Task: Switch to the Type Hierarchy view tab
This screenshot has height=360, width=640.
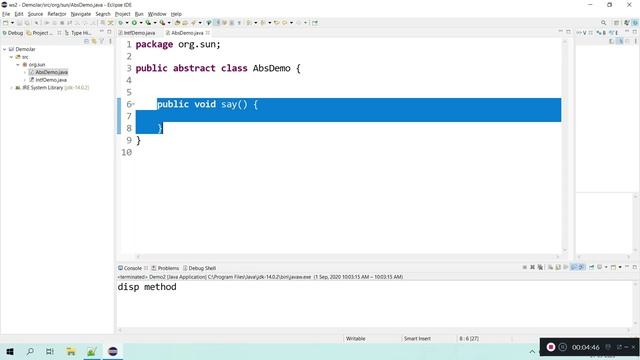Action: (x=78, y=33)
